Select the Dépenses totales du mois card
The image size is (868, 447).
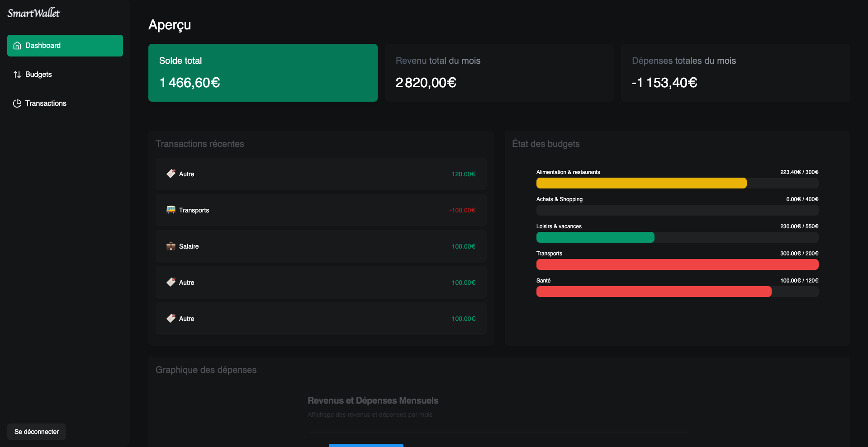tap(735, 73)
